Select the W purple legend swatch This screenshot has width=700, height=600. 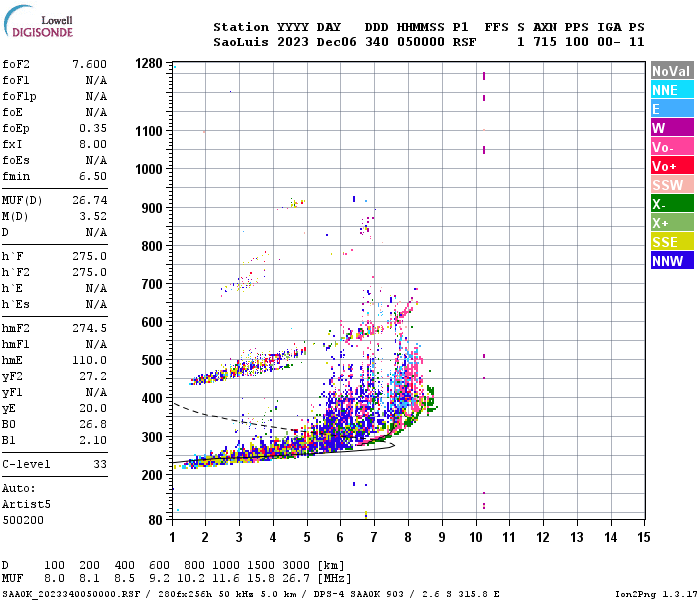click(x=672, y=128)
